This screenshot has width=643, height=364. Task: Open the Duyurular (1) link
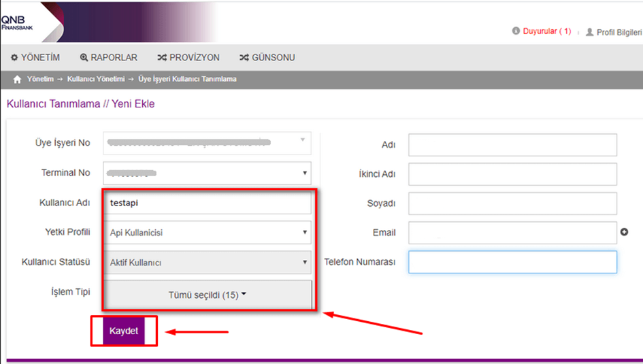pyautogui.click(x=546, y=31)
